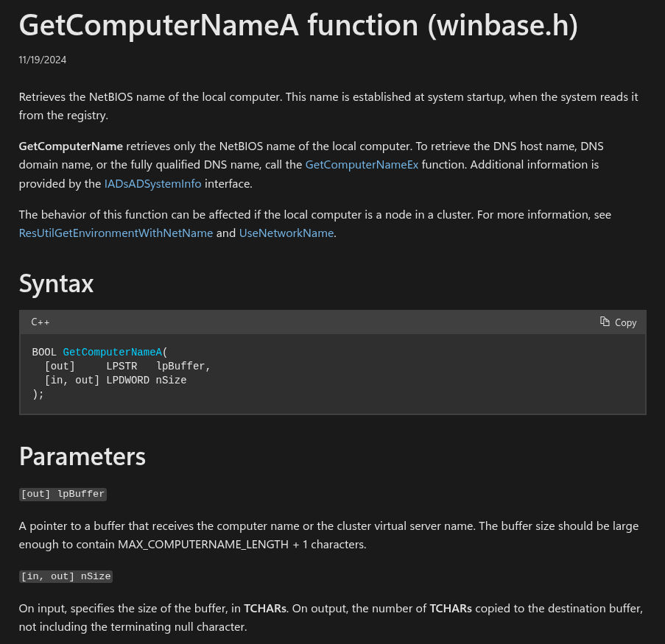Follow the IADsADSystemInfo interface link
This screenshot has width=665, height=644.
(x=152, y=184)
